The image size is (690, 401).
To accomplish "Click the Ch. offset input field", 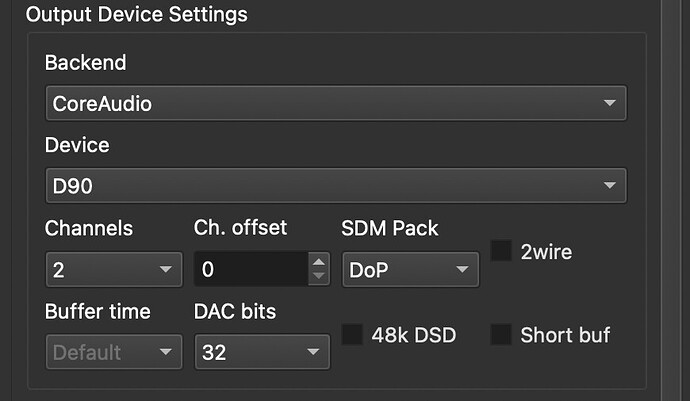I will click(x=251, y=269).
